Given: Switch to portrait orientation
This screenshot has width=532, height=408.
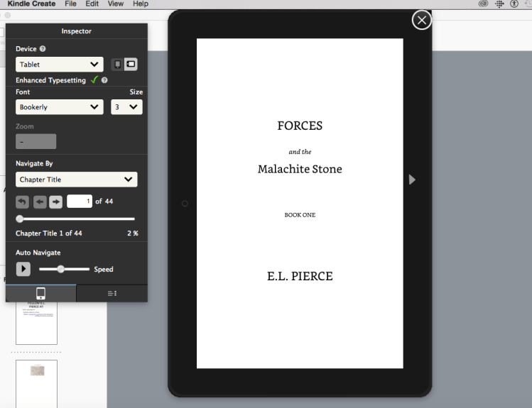Looking at the screenshot, I should (118, 64).
